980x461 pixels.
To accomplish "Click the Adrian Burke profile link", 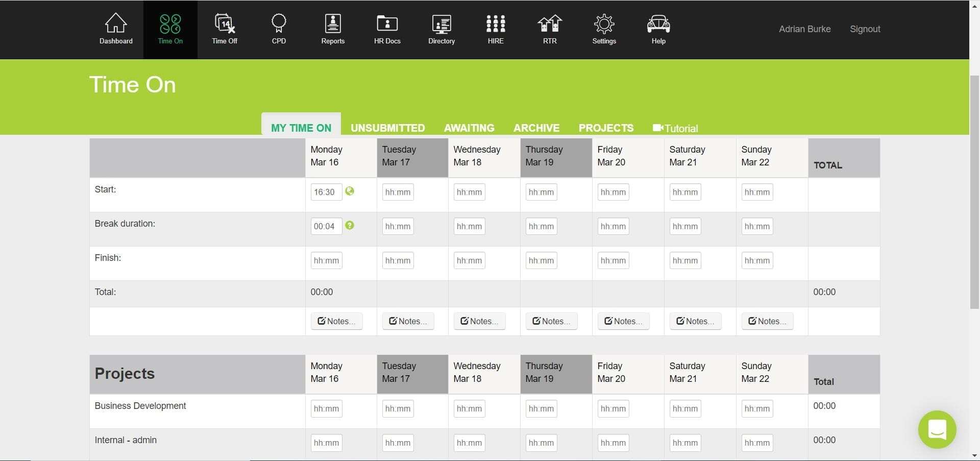I will 804,29.
